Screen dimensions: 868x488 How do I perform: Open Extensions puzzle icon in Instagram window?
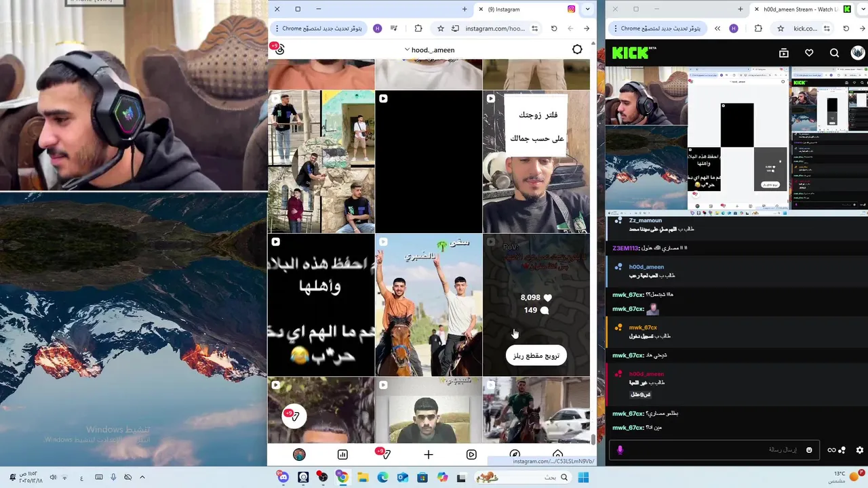point(418,28)
